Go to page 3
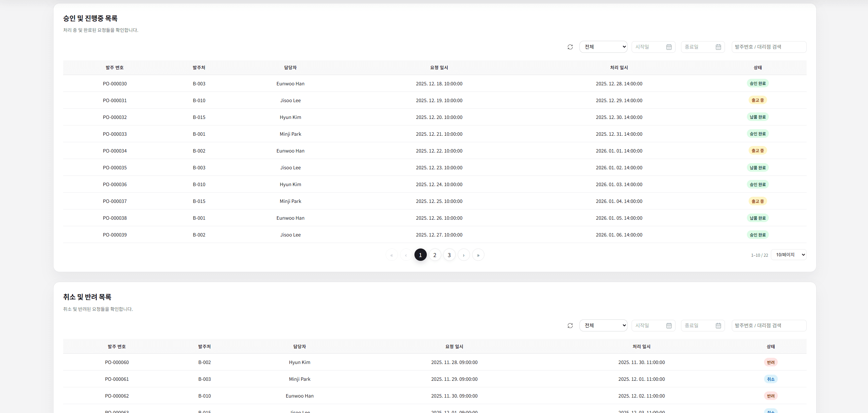Screen dimensions: 868x413 [449, 255]
